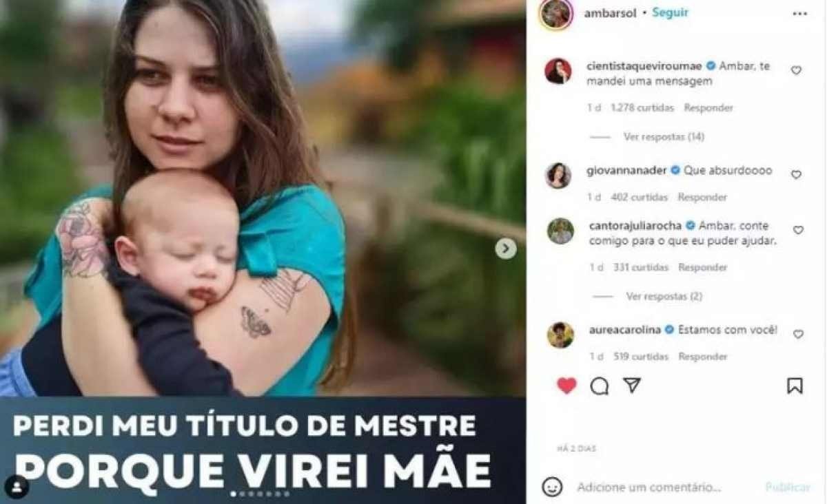Advance to next photo with arrow
The image size is (827, 504).
[506, 249]
